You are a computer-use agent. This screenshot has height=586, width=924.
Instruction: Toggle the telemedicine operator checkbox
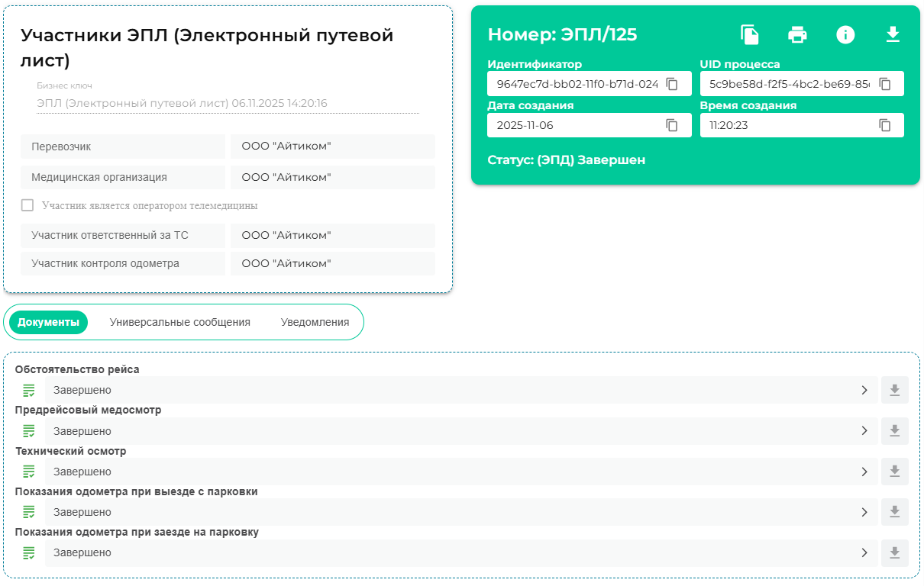pos(27,205)
